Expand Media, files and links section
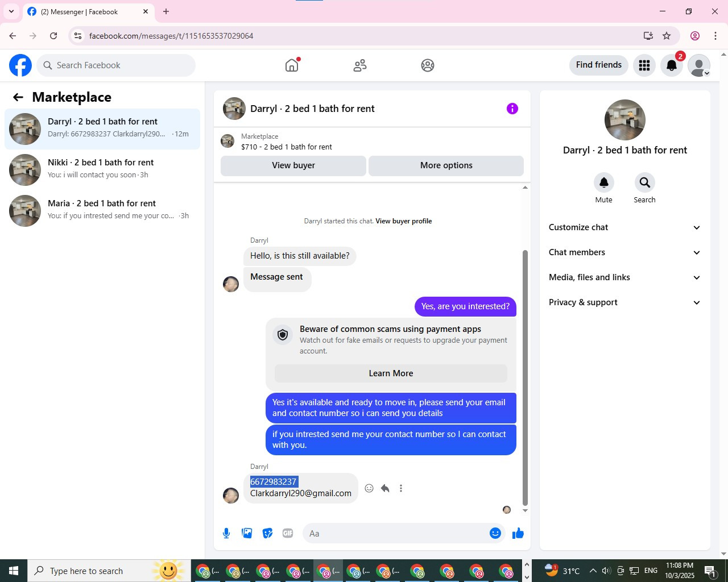Viewport: 728px width, 582px height. pyautogui.click(x=624, y=277)
